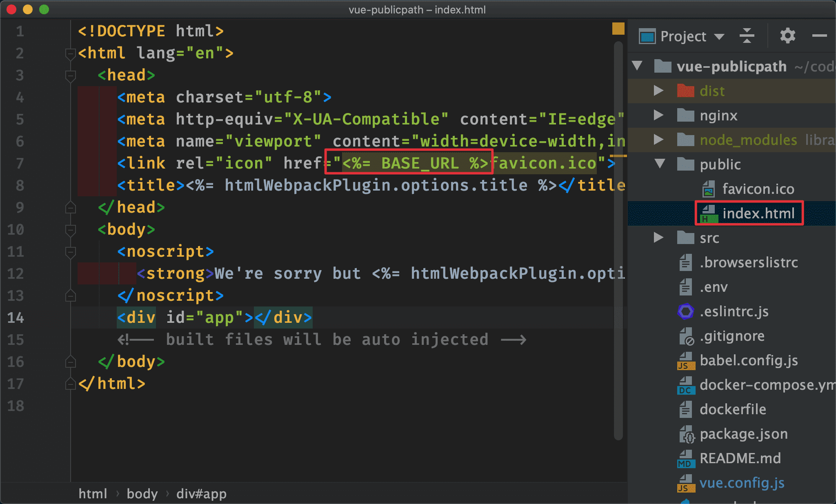
Task: Click the docker-compose file DC icon
Action: point(686,385)
